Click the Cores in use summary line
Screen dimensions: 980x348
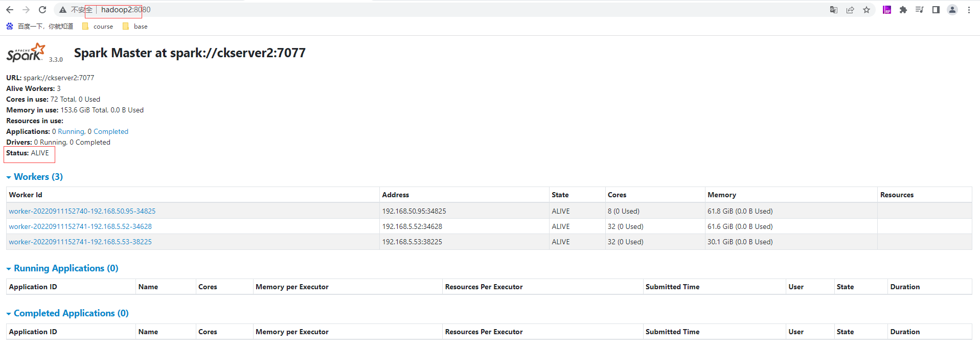pyautogui.click(x=53, y=99)
